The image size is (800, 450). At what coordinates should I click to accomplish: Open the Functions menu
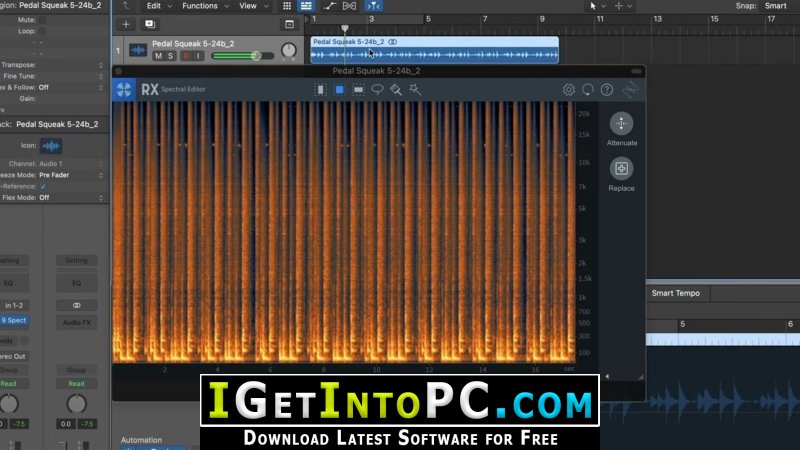pyautogui.click(x=205, y=6)
